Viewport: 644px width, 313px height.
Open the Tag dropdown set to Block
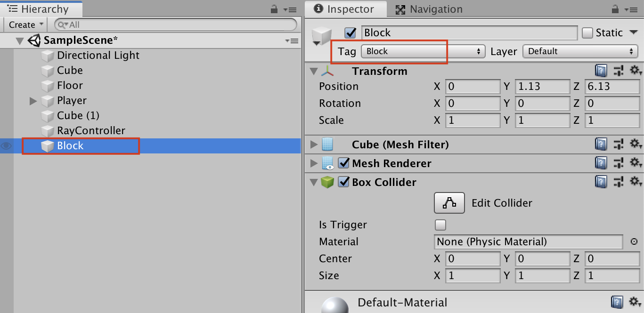(x=423, y=51)
